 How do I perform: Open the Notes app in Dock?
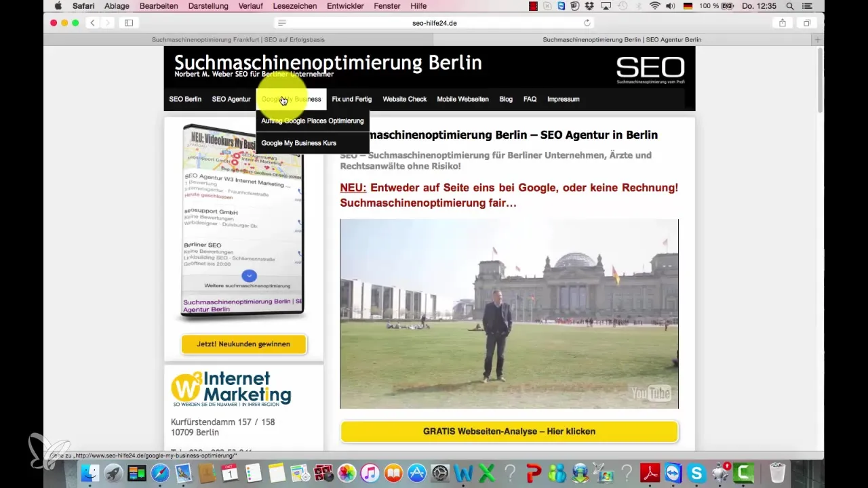point(277,472)
